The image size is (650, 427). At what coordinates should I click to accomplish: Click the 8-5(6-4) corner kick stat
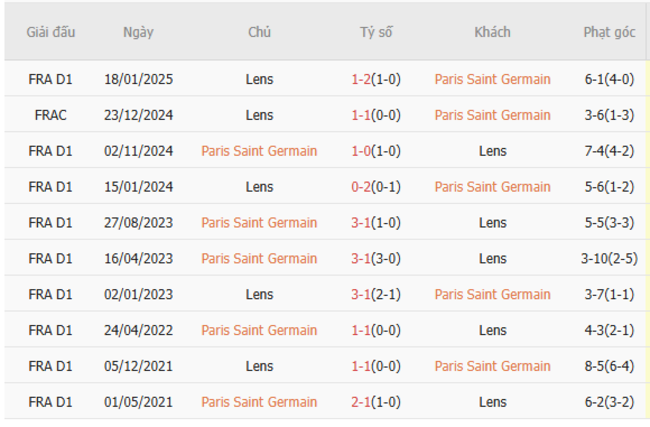point(609,366)
